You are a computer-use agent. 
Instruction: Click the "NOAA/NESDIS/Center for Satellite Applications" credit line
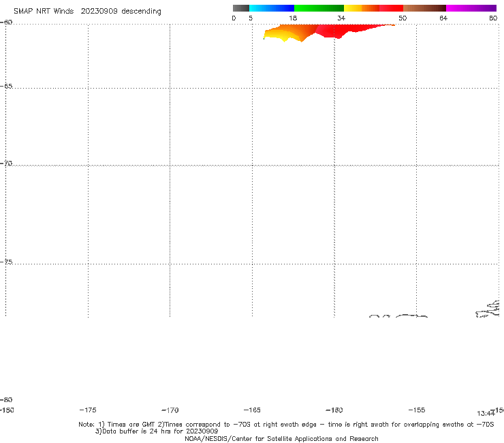pyautogui.click(x=281, y=438)
